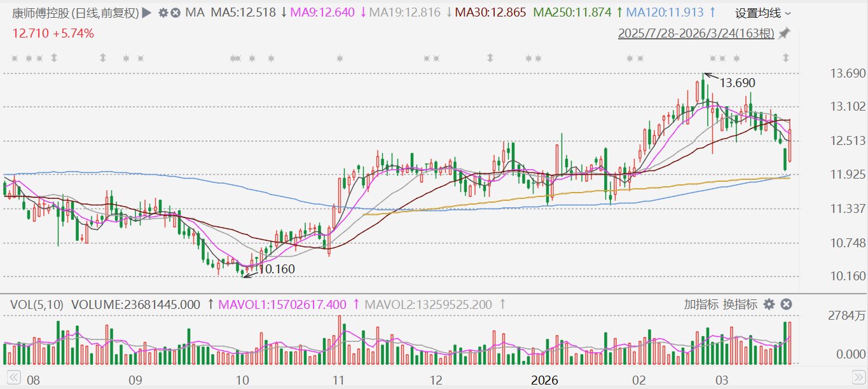Click the last event marker above March candles
This screenshot has height=389, width=868.
coord(785,58)
